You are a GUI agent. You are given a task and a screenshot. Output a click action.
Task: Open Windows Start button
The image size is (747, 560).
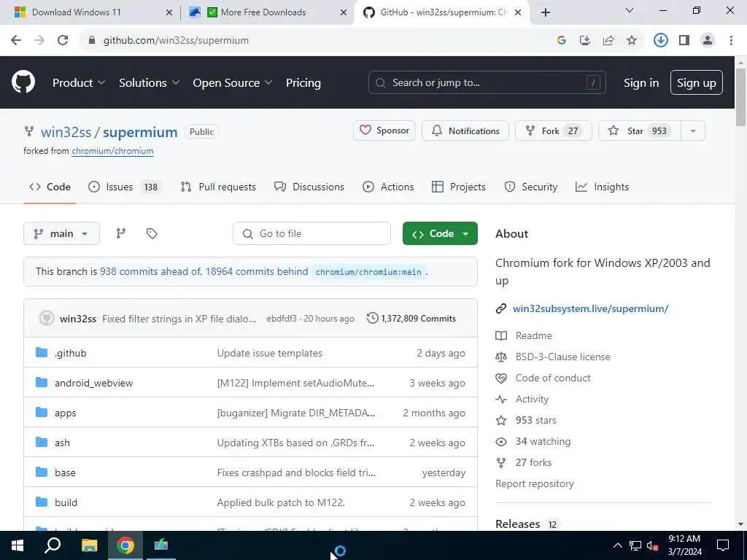pyautogui.click(x=18, y=545)
